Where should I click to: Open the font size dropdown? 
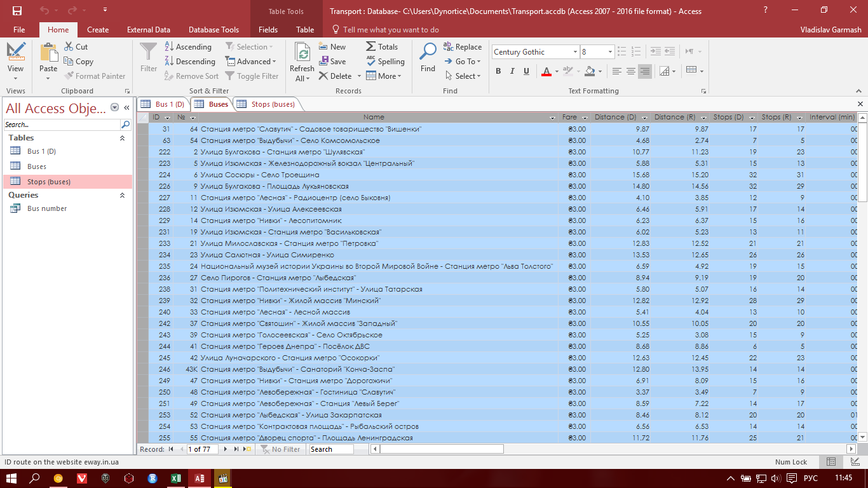(x=610, y=52)
